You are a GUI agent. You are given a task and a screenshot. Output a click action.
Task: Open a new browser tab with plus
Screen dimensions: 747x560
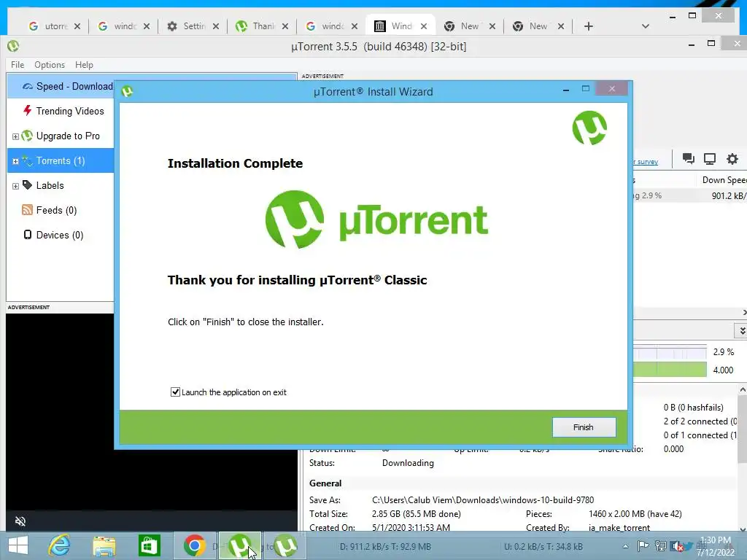[x=589, y=26]
